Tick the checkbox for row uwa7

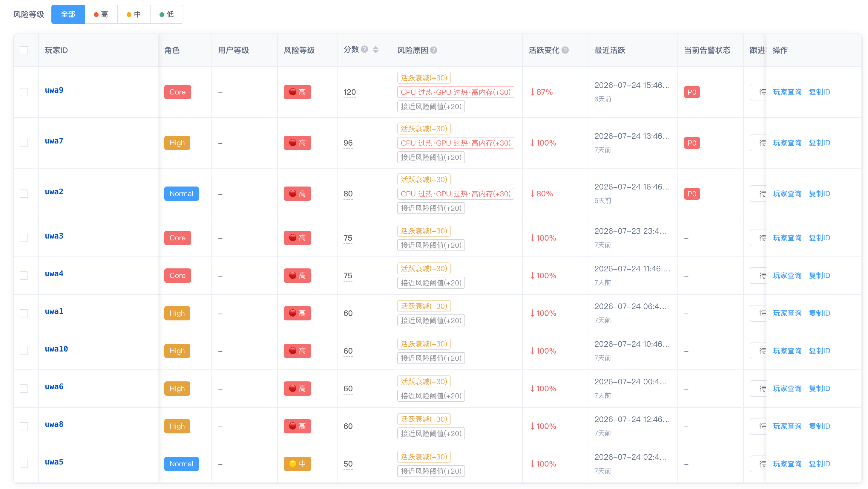click(24, 143)
